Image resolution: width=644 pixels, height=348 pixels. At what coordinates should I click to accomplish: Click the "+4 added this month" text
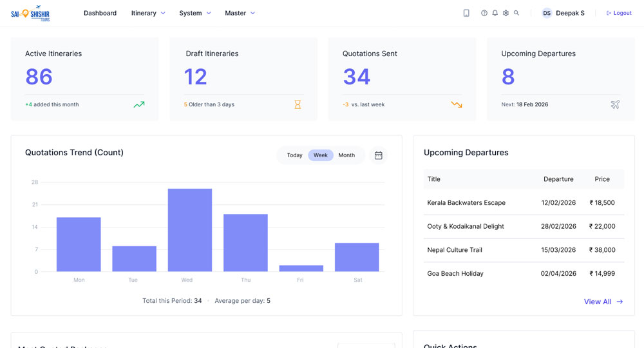(52, 104)
